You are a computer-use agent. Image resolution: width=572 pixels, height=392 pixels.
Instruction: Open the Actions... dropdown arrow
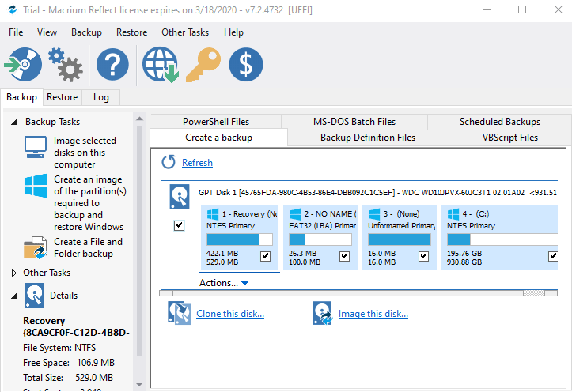click(x=244, y=283)
